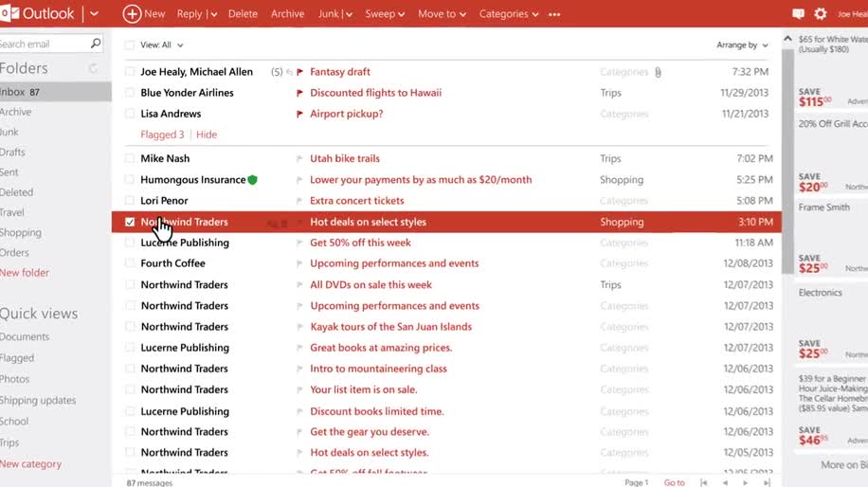Click Archive in the toolbar
Screen dimensions: 868x487
pyautogui.click(x=287, y=14)
